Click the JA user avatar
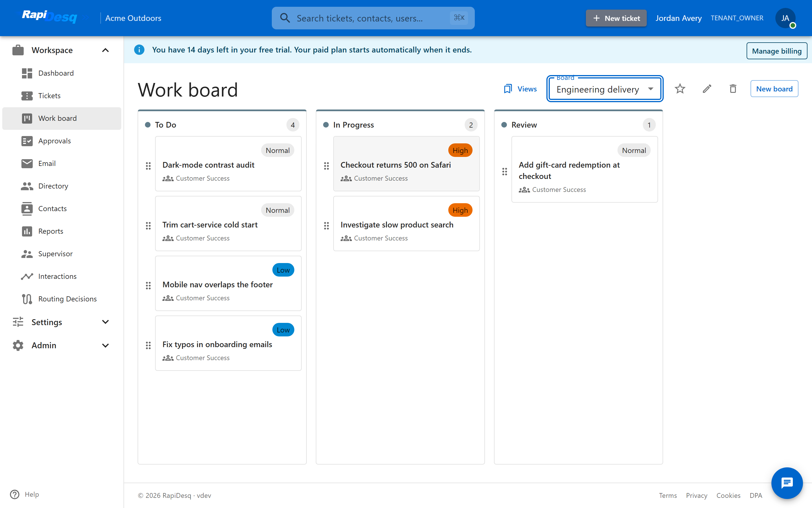 785,18
